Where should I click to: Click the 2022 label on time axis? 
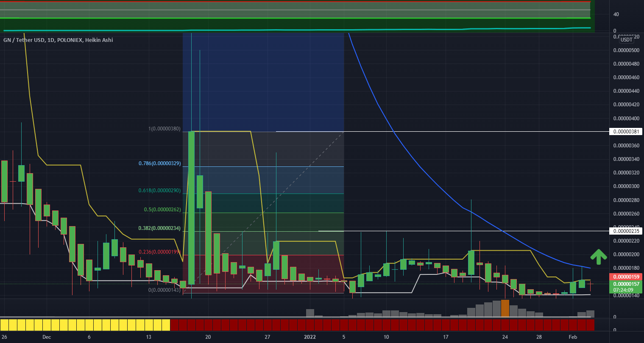pyautogui.click(x=310, y=337)
